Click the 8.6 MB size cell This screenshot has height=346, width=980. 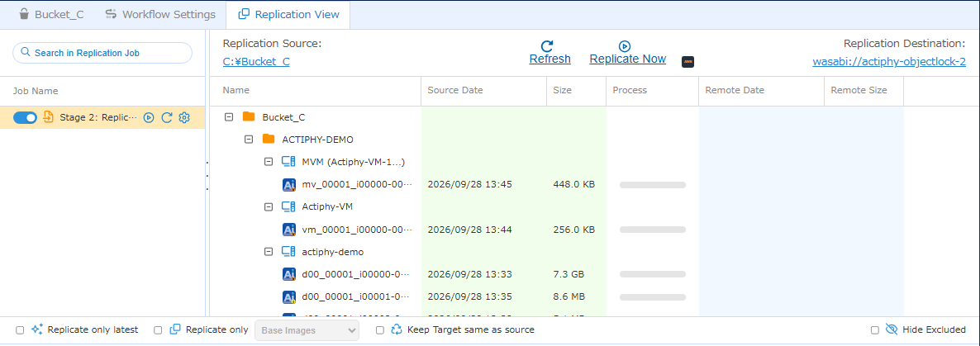tap(569, 296)
